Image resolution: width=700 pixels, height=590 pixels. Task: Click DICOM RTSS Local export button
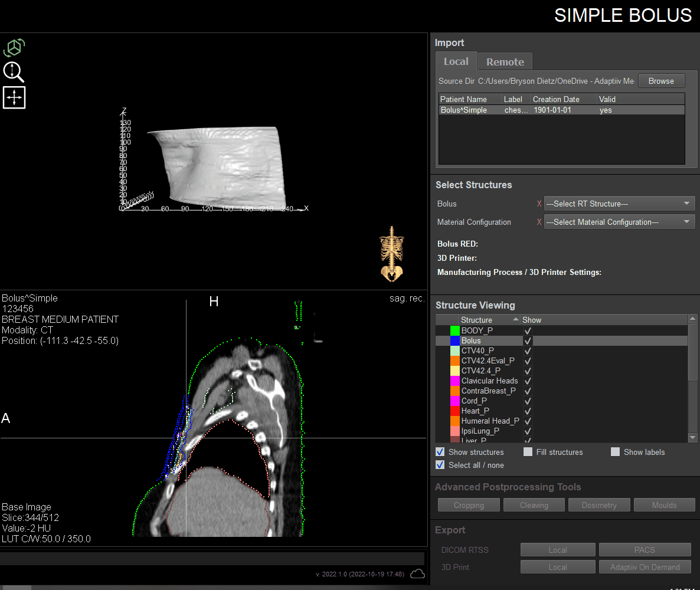(x=558, y=550)
